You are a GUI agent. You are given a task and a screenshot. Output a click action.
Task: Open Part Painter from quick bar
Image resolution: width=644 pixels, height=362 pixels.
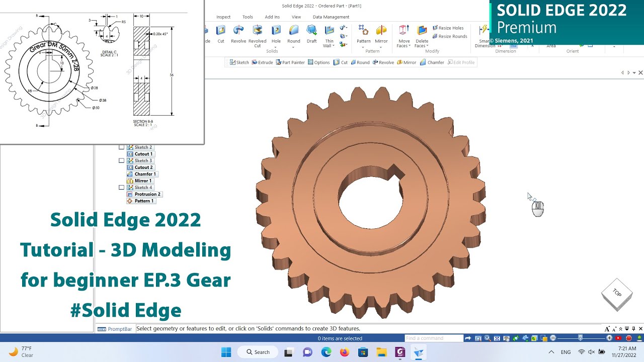(x=290, y=62)
